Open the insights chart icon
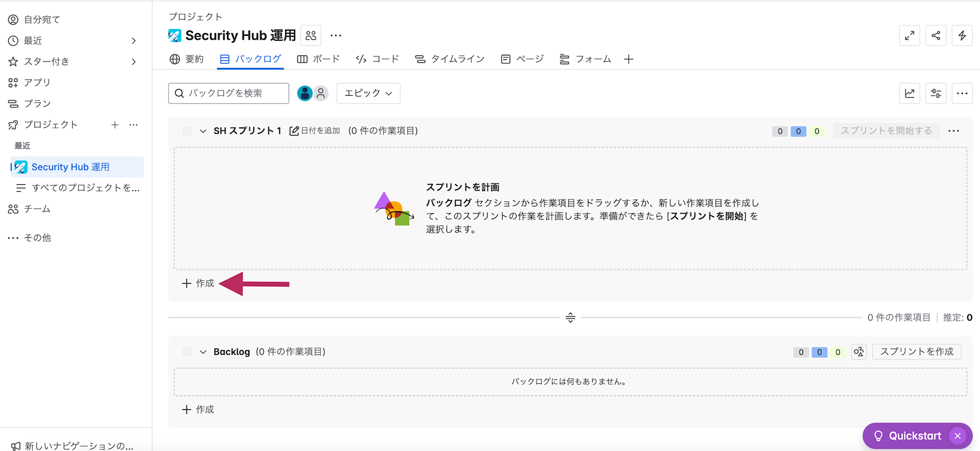This screenshot has height=451, width=980. click(x=909, y=93)
